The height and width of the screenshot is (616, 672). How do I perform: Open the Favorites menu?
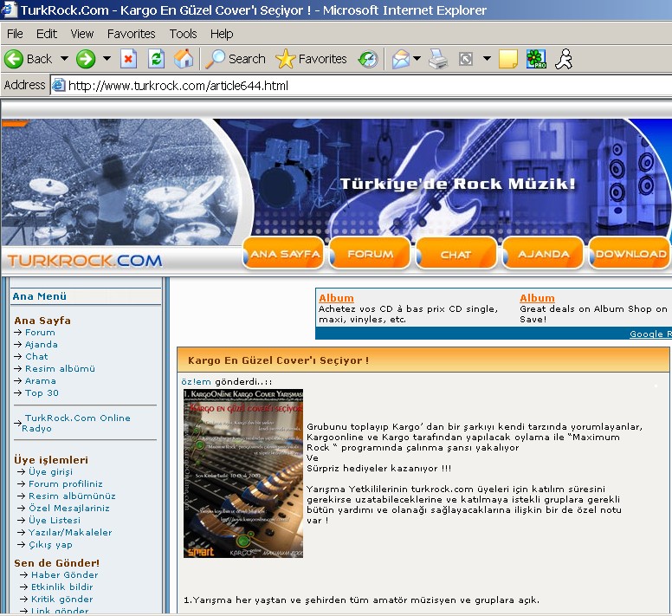pyautogui.click(x=131, y=34)
